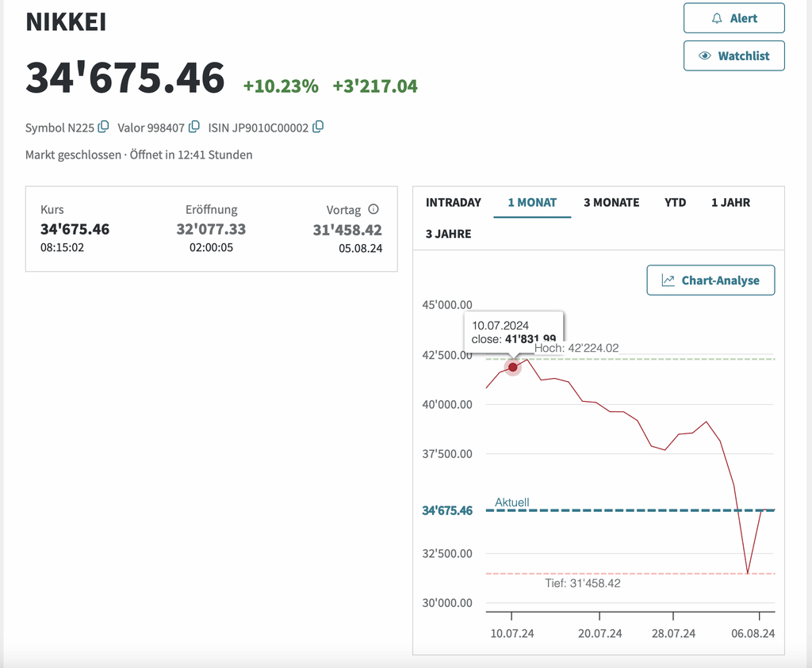The image size is (812, 668).
Task: Select the 1 MONAT chart tab
Action: (532, 202)
